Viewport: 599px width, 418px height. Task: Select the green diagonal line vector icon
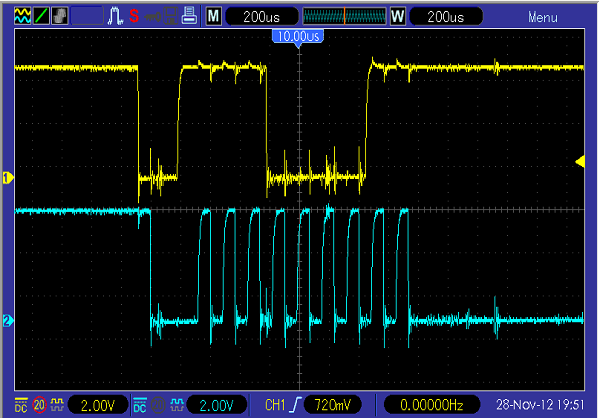pos(41,16)
